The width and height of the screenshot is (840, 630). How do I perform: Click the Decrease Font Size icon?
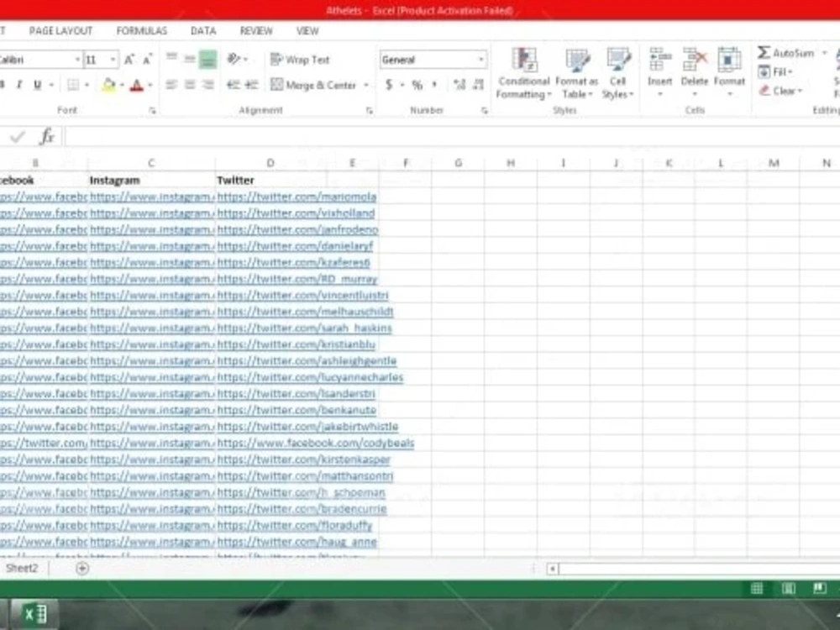click(147, 59)
